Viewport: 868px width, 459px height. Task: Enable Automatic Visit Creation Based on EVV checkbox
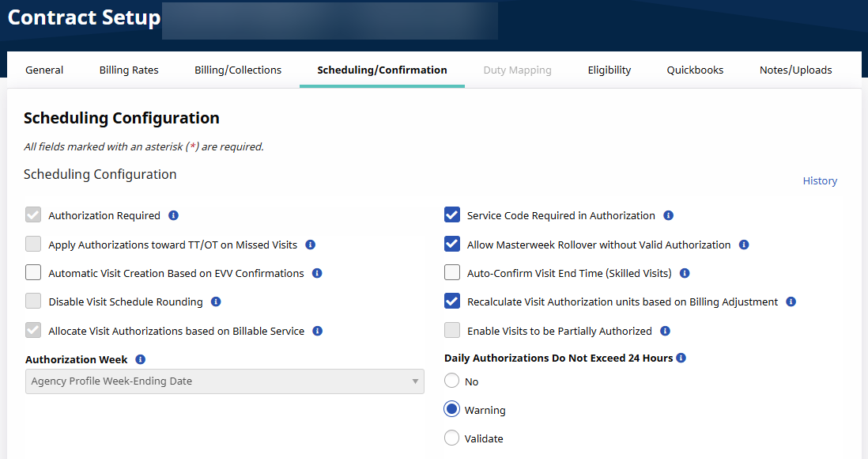[x=33, y=273]
